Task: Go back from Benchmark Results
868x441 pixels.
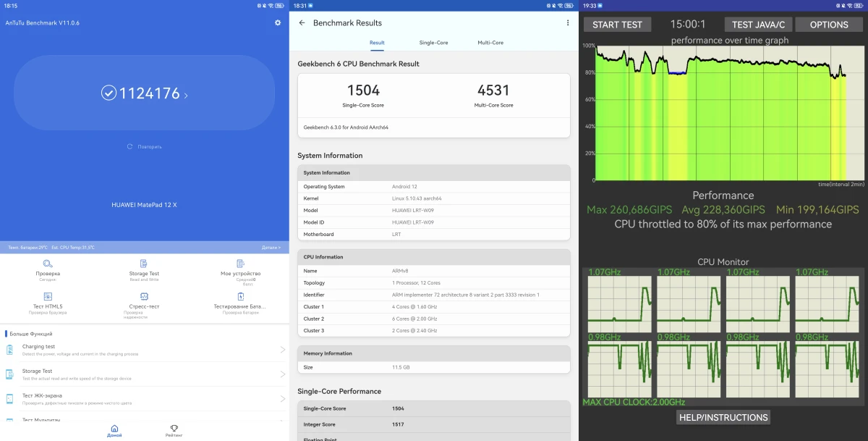Action: pyautogui.click(x=302, y=23)
